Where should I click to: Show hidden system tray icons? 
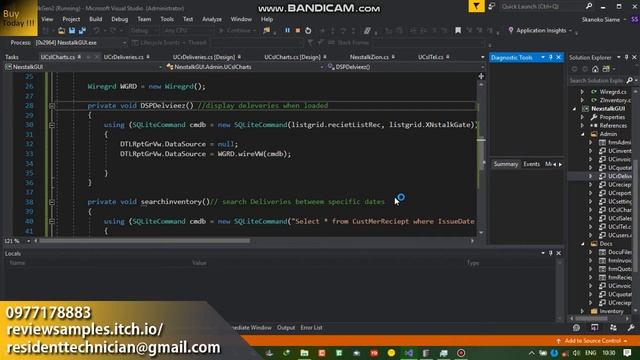[x=531, y=353]
